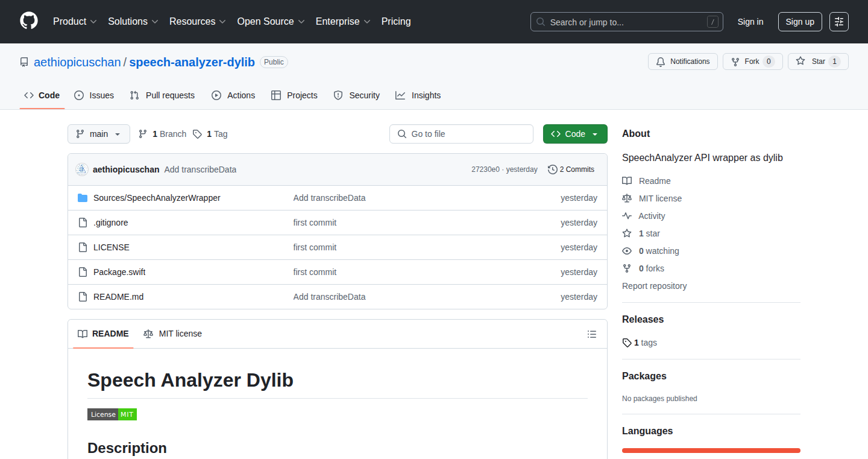Open the speech-analyzer-dylib repository link
Image resolution: width=868 pixels, height=459 pixels.
click(x=192, y=62)
